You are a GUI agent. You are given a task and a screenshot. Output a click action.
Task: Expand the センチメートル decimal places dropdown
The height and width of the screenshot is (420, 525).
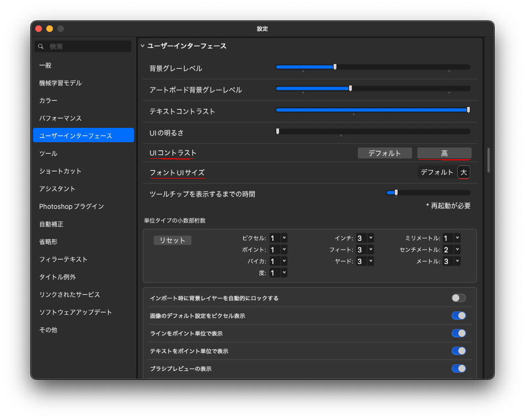(x=457, y=250)
